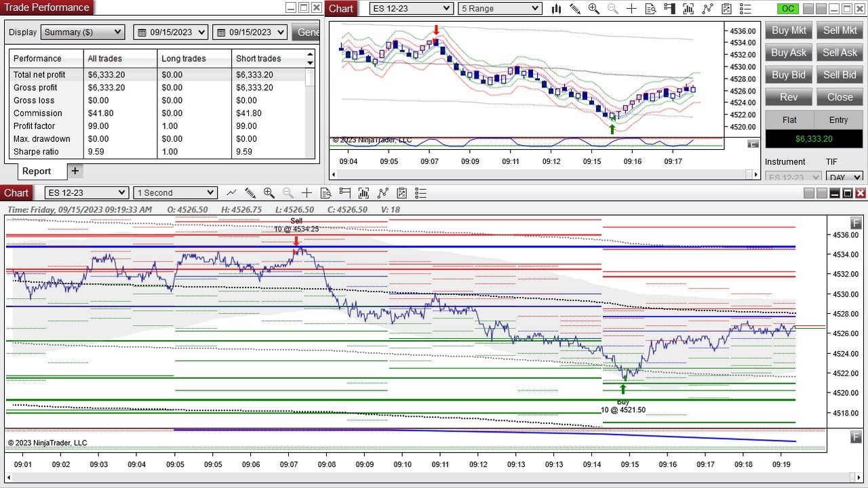
Task: Zoom out on the bottom chart
Action: (288, 193)
